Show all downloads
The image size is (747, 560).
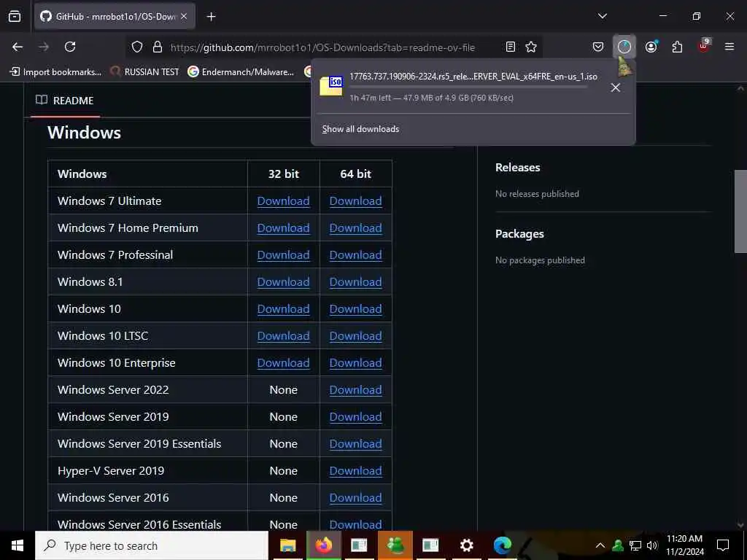(360, 129)
